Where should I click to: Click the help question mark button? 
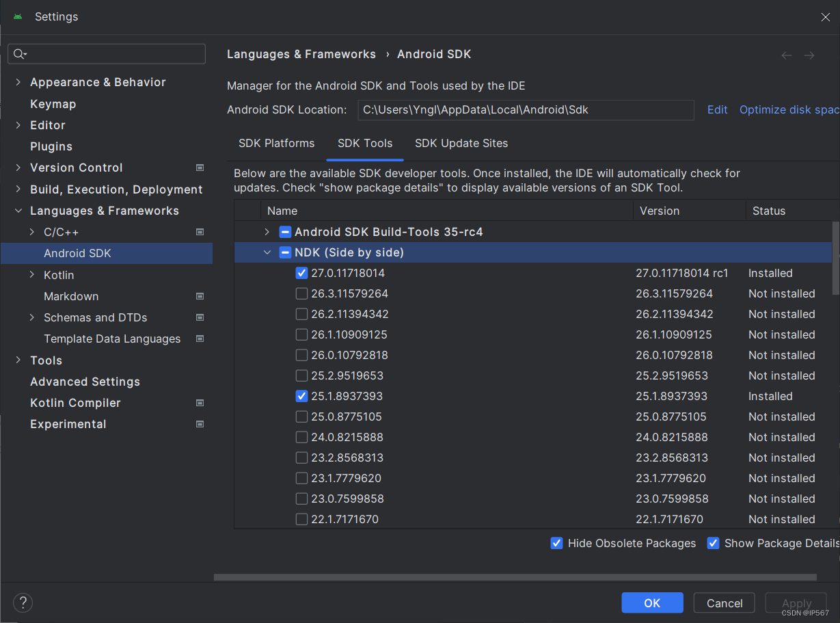pos(23,602)
